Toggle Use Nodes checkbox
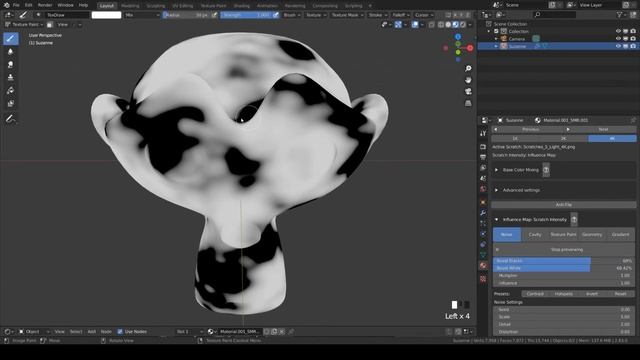Image resolution: width=640 pixels, height=360 pixels. pyautogui.click(x=120, y=331)
